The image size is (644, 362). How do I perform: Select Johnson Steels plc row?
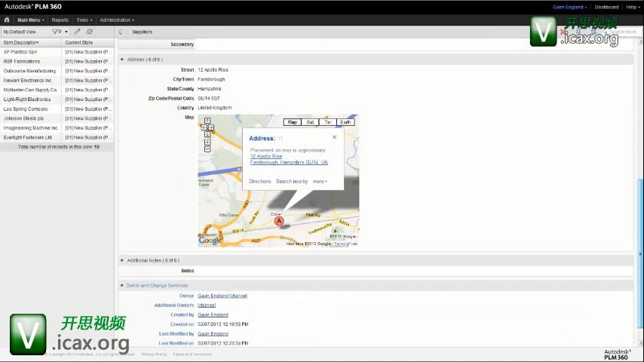click(57, 118)
